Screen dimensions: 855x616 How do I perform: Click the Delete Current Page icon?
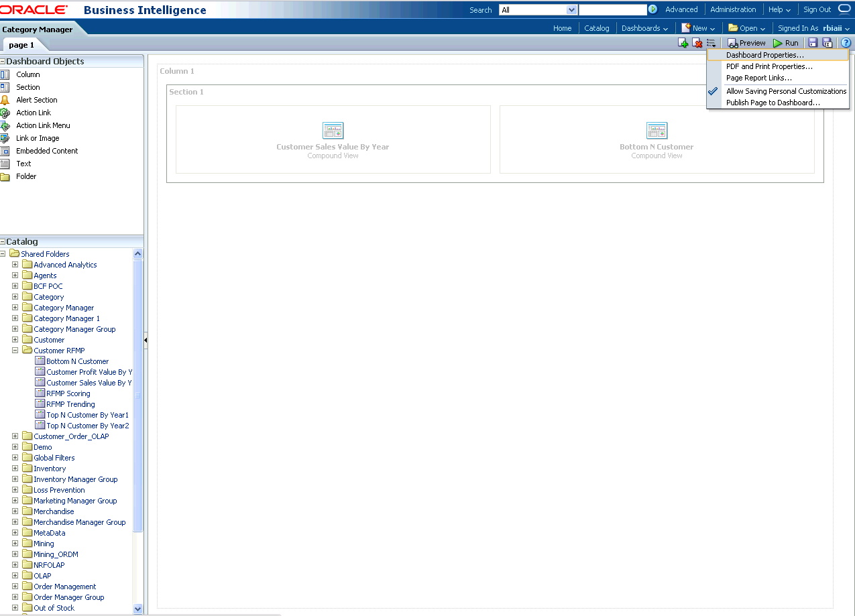(x=697, y=43)
